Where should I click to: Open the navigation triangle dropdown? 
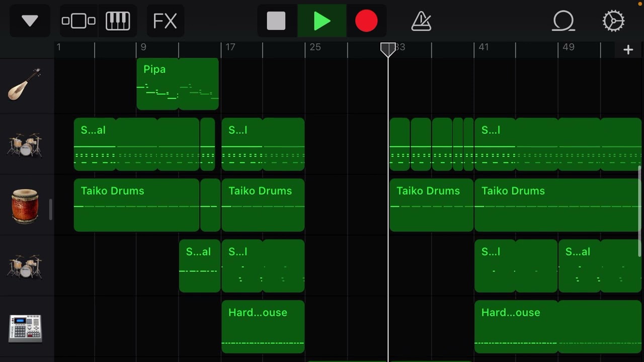tap(30, 21)
